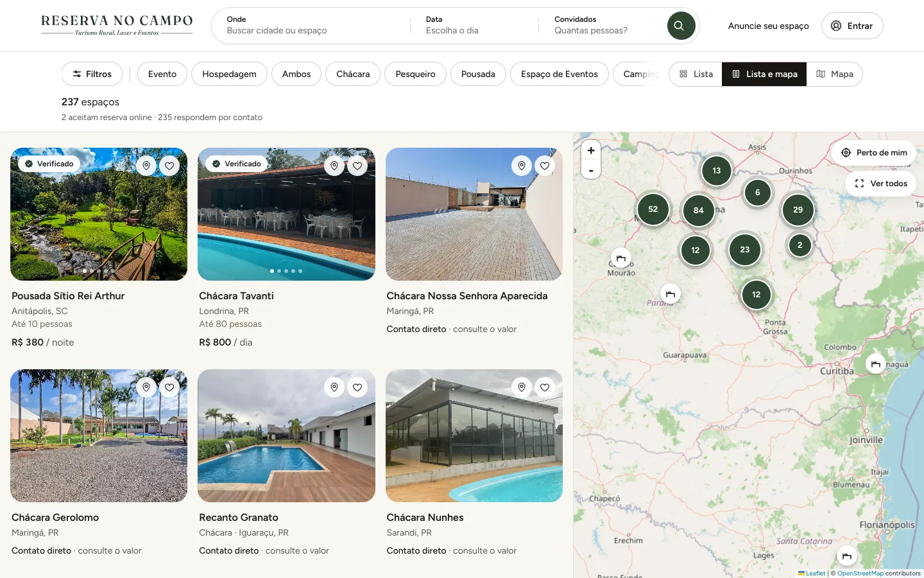
Task: Favorite Chácara Nunhes with heart icon
Action: pos(545,387)
